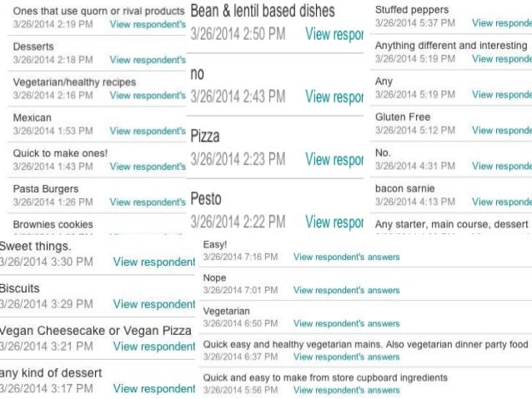Click View respondent link for Stuffed peppers
The image size is (532, 399).
click(x=501, y=23)
